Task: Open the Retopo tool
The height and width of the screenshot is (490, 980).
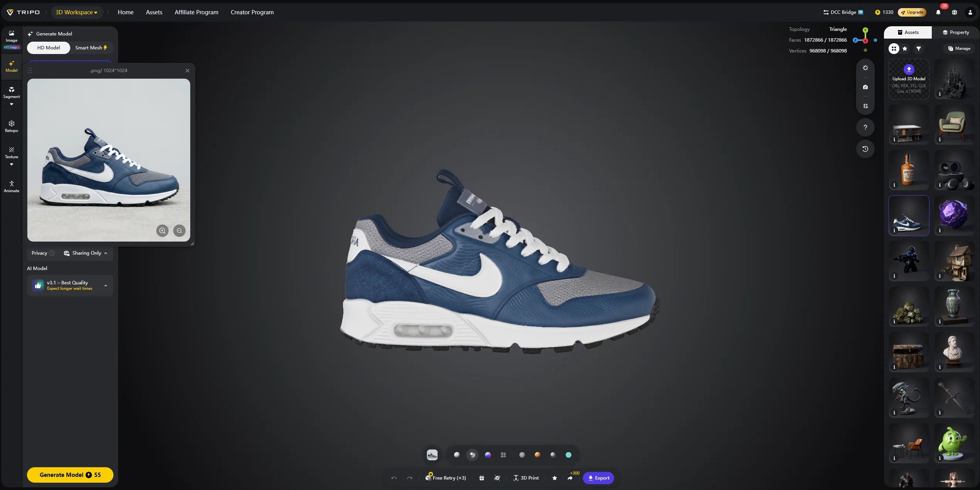Action: (12, 127)
